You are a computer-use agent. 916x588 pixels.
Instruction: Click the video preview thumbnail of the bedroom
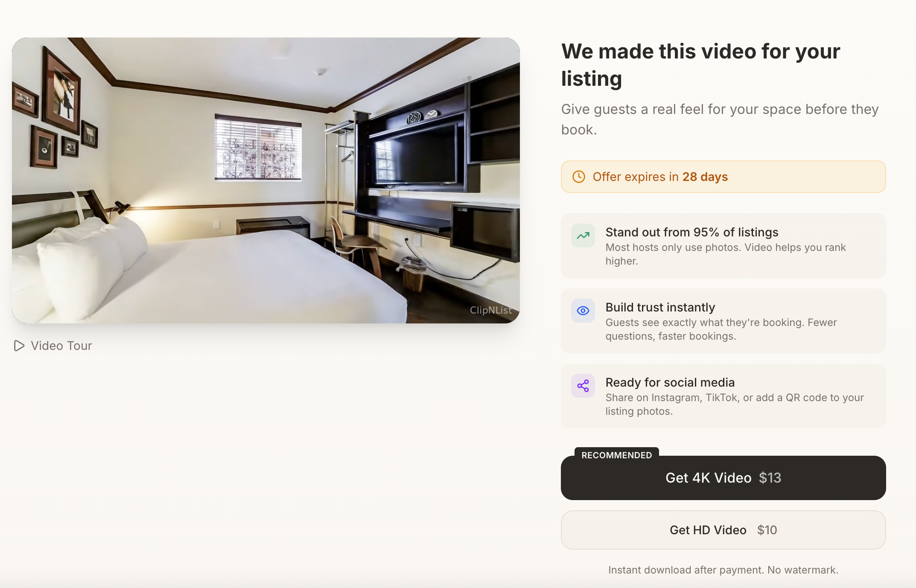point(267,179)
